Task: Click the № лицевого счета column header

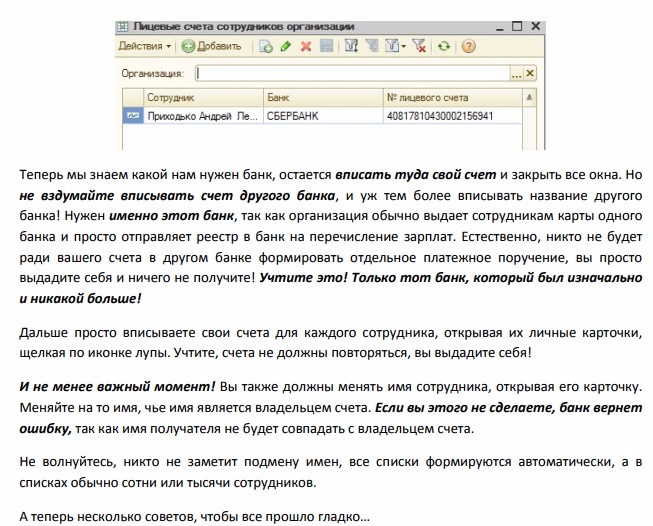Action: click(452, 97)
